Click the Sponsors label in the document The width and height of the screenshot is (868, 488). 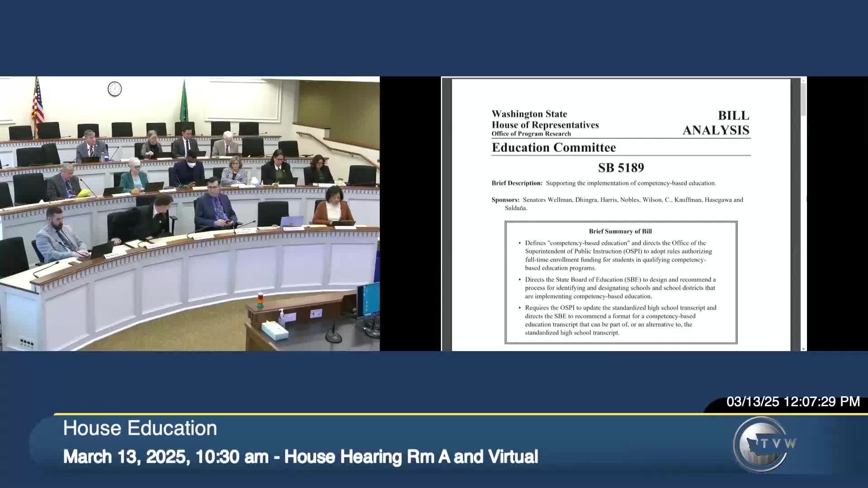[x=505, y=200]
